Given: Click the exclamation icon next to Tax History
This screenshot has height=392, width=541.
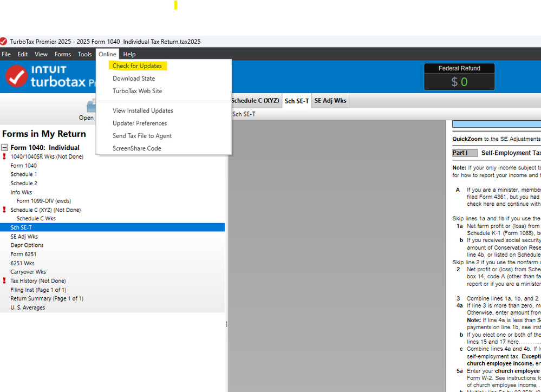Looking at the screenshot, I should [5, 280].
